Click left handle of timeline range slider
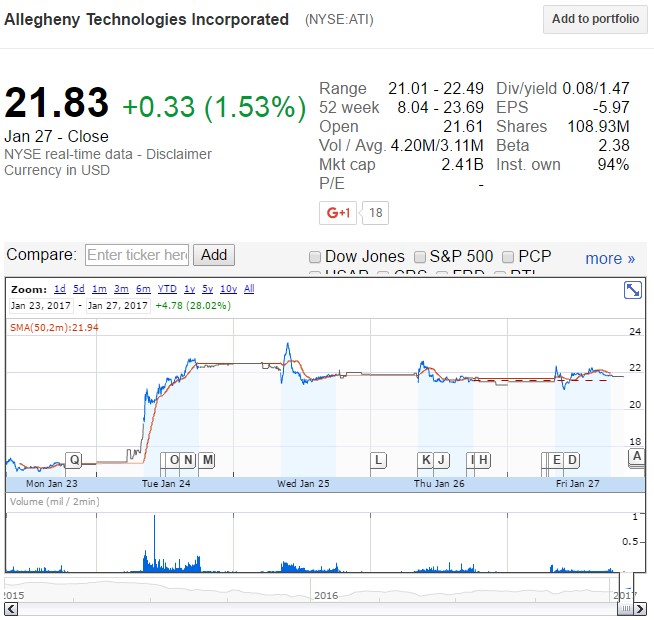This screenshot has width=654, height=620. tap(620, 587)
